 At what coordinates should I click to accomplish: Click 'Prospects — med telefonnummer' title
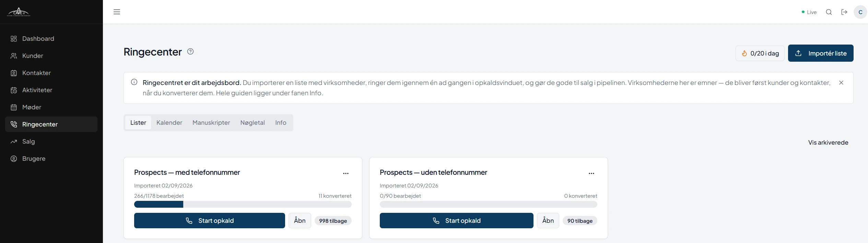pos(187,172)
